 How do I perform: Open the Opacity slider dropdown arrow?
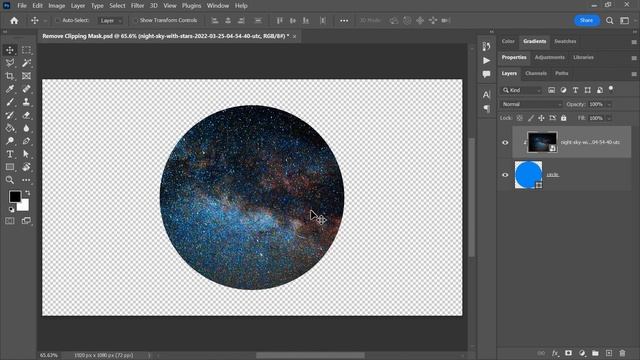point(609,104)
